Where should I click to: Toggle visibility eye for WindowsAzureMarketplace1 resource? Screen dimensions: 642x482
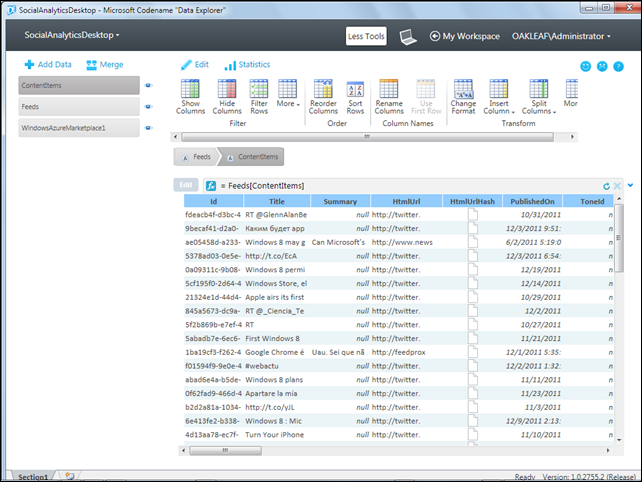149,129
